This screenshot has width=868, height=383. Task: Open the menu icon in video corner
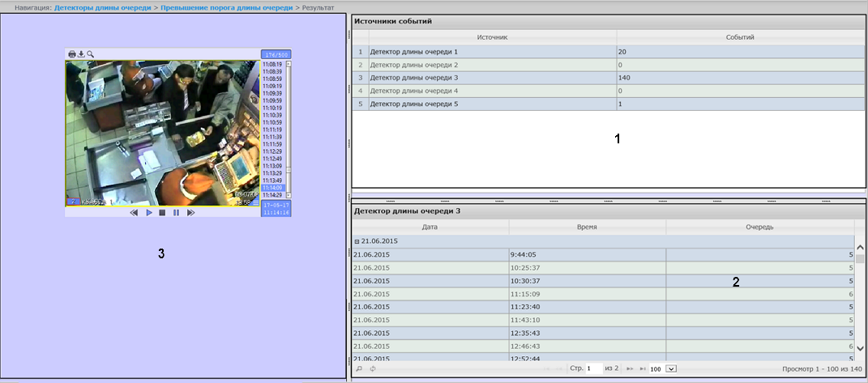tap(255, 202)
